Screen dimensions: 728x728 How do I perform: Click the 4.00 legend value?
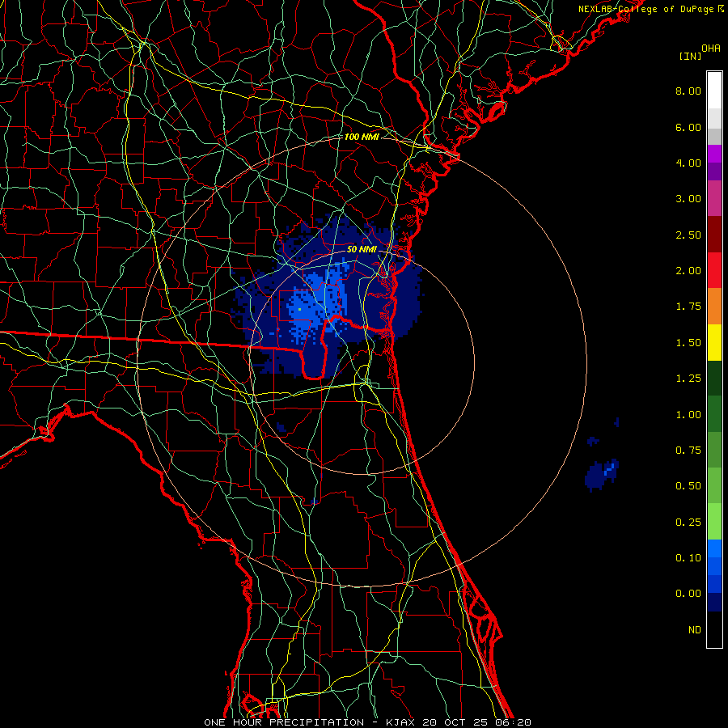point(688,163)
